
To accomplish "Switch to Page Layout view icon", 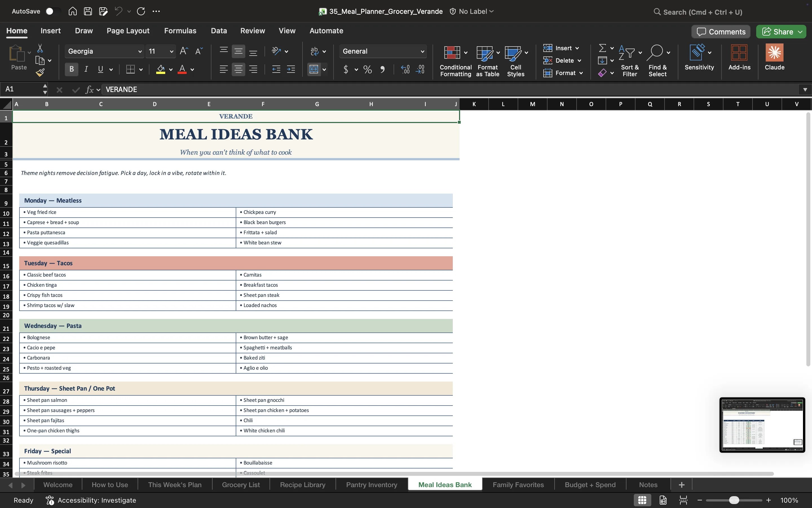I will coord(663,500).
